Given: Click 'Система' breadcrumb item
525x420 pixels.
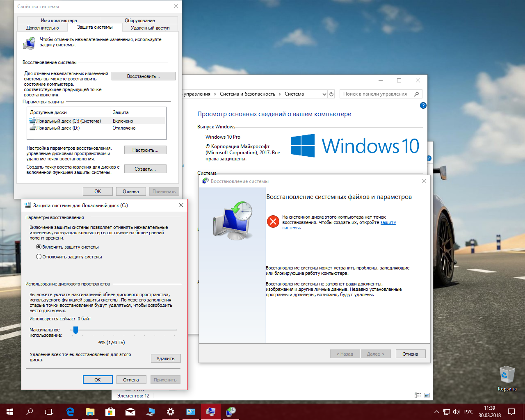Looking at the screenshot, I should pyautogui.click(x=294, y=94).
